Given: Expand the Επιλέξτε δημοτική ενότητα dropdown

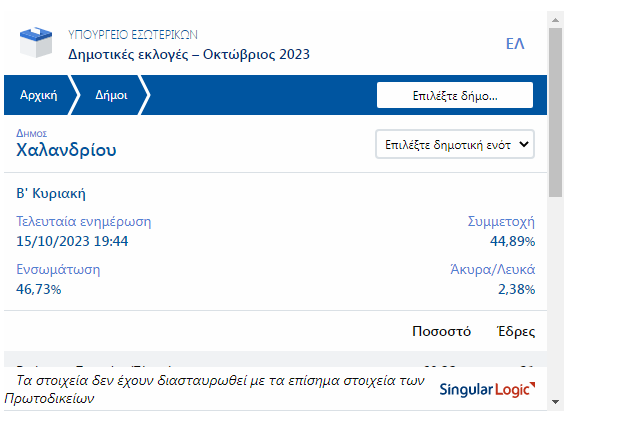Looking at the screenshot, I should (455, 144).
